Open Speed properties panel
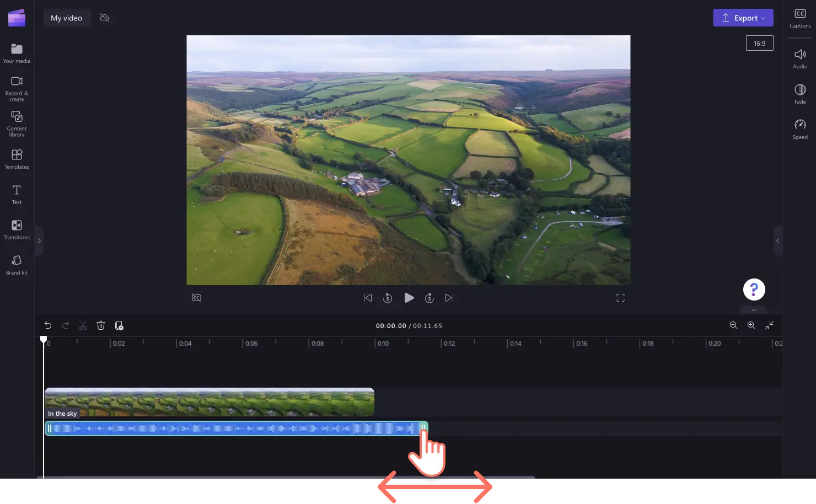 [x=800, y=129]
